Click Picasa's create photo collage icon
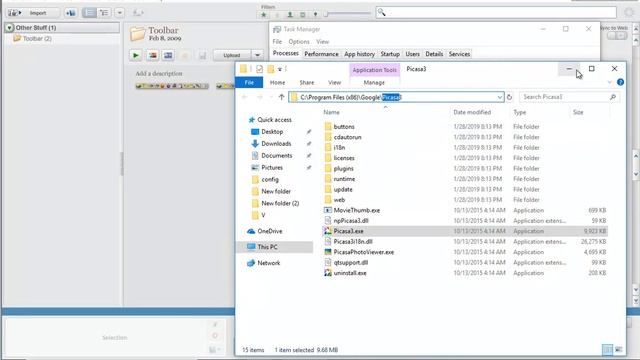The height and width of the screenshot is (360, 640). pyautogui.click(x=153, y=56)
